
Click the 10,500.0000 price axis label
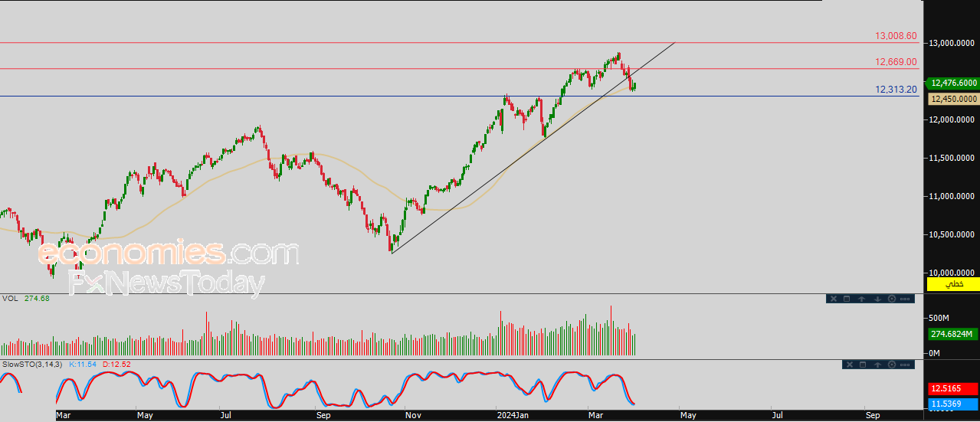pos(953,234)
